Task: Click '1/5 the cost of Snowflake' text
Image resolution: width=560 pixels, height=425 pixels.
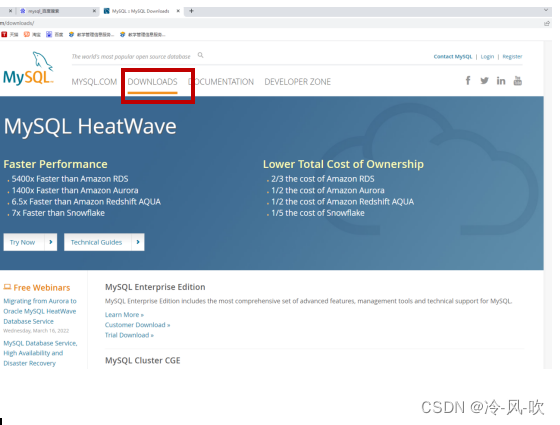Action: (x=318, y=213)
